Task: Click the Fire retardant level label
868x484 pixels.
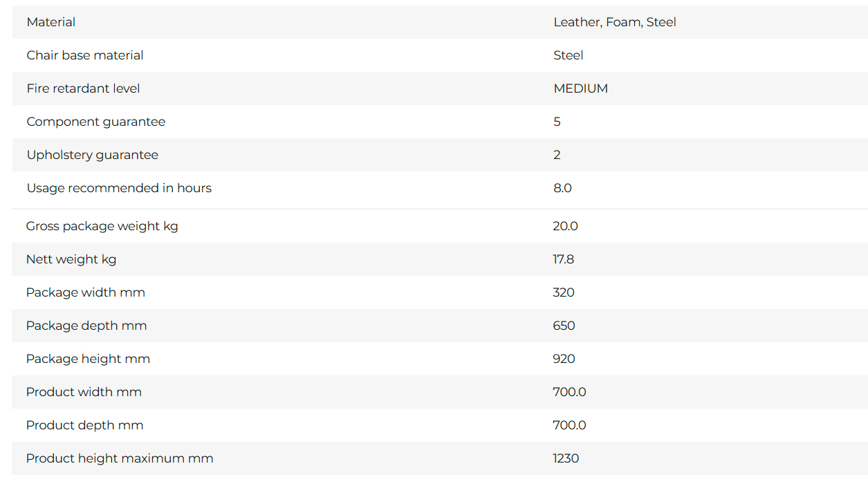Action: [x=83, y=89]
